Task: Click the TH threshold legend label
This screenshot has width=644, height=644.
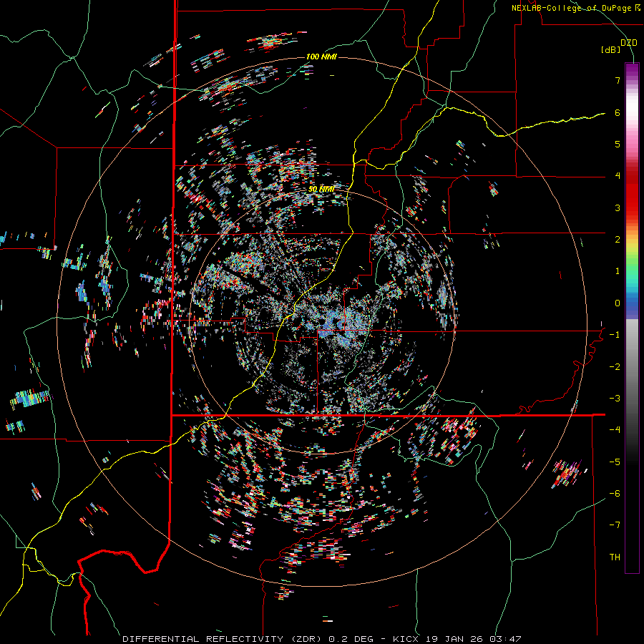Action: pyautogui.click(x=615, y=557)
